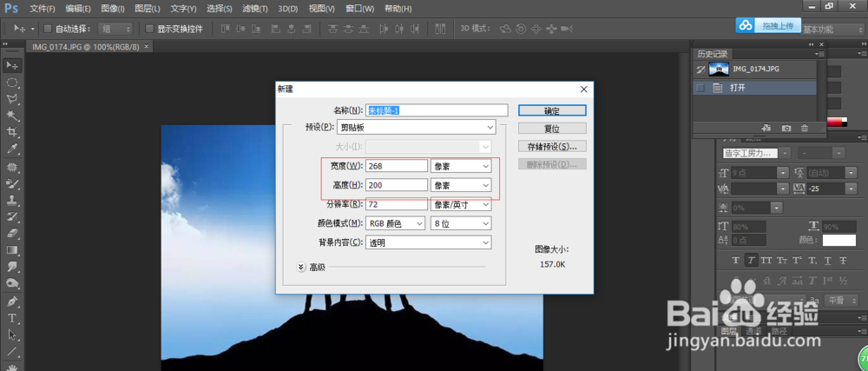Viewport: 868px width, 371px height.
Task: Select the Magic Wand tool
Action: click(x=12, y=116)
